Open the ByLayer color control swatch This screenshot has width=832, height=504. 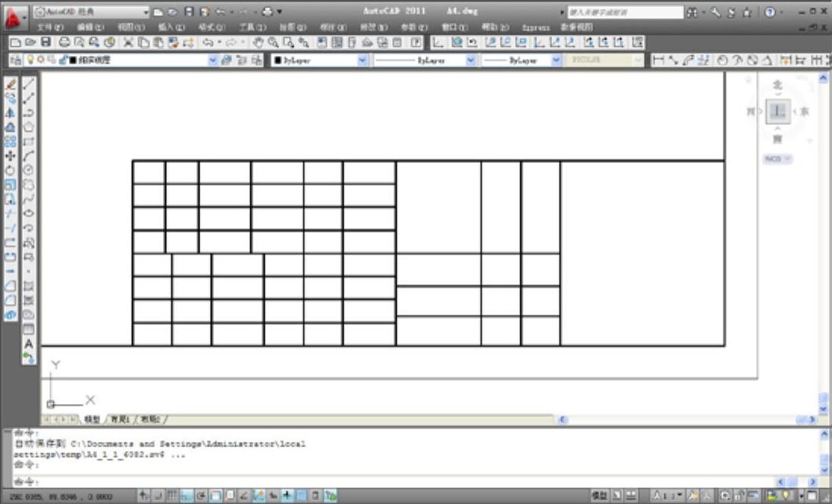[320, 60]
